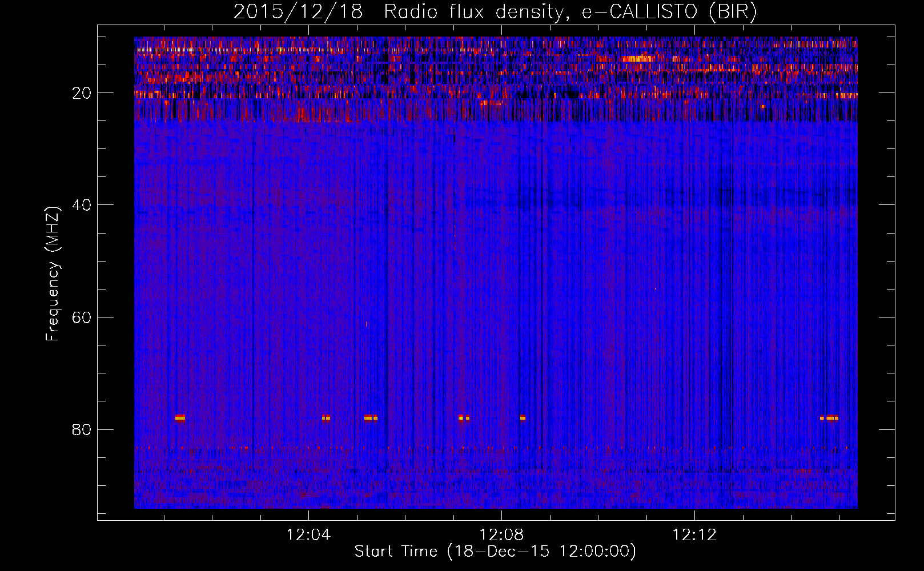Viewport: 924px width, 571px height.
Task: Click the 12:08 time tick label
Action: pos(501,535)
